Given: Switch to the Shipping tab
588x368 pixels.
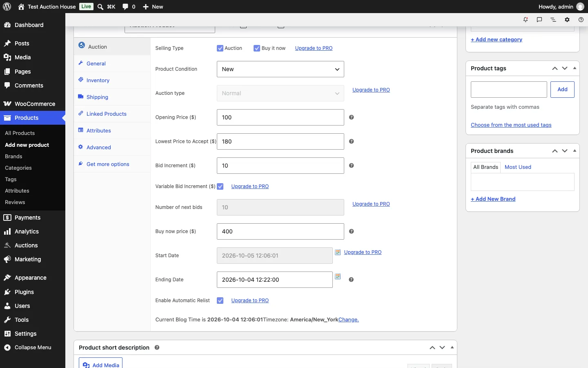Looking at the screenshot, I should click(112, 97).
